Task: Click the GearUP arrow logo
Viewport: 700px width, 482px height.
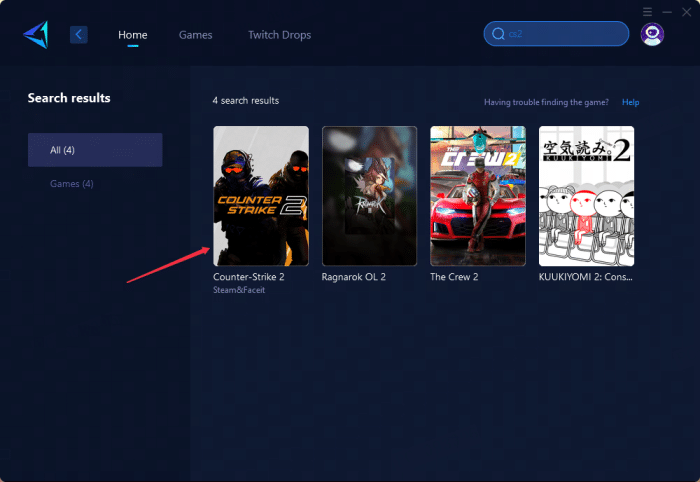Action: click(x=36, y=34)
